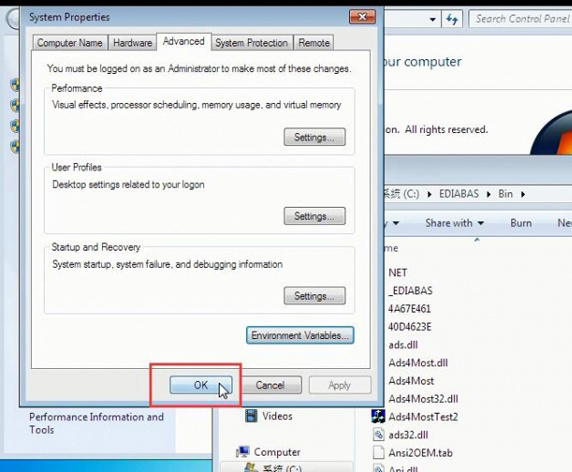Close the System Properties dialog
This screenshot has height=472, width=572.
362,17
